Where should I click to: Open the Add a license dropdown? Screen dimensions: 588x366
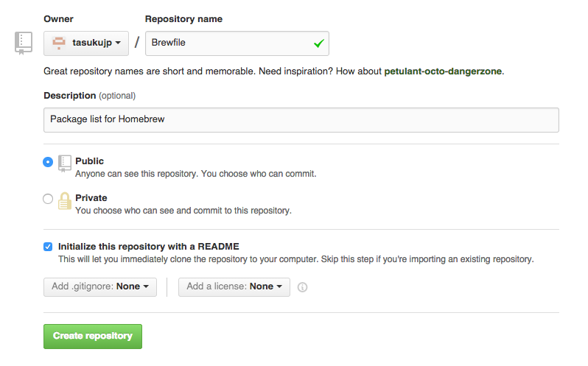pyautogui.click(x=234, y=287)
